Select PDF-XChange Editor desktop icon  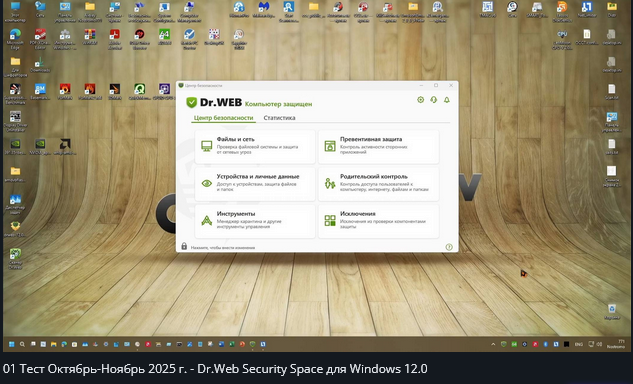pos(40,39)
